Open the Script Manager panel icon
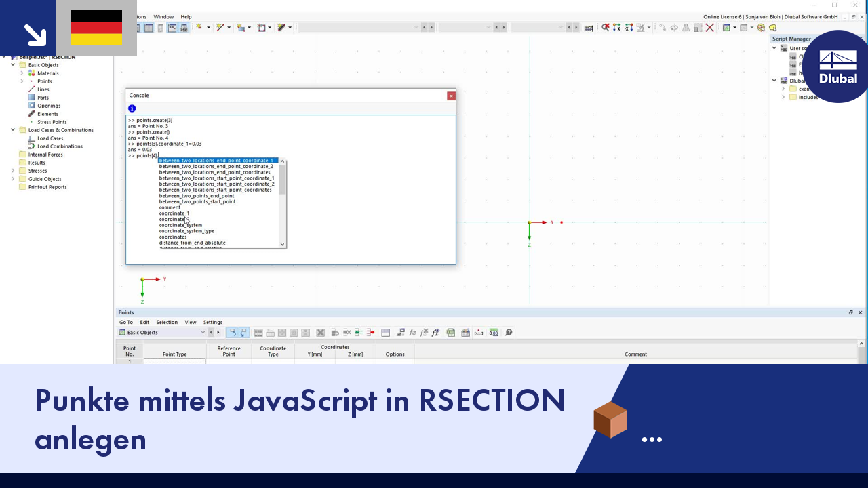The image size is (868, 488). (x=184, y=28)
